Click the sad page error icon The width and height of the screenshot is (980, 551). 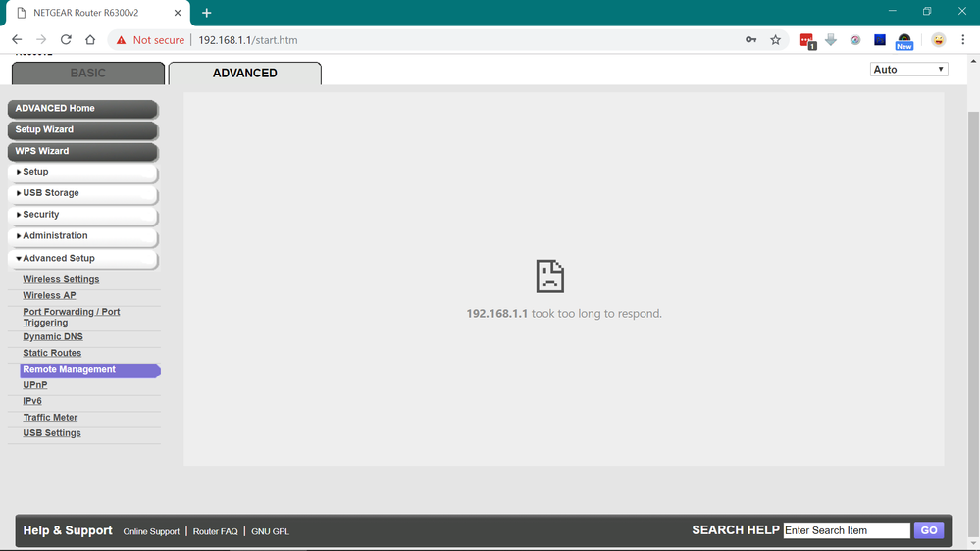click(x=550, y=276)
